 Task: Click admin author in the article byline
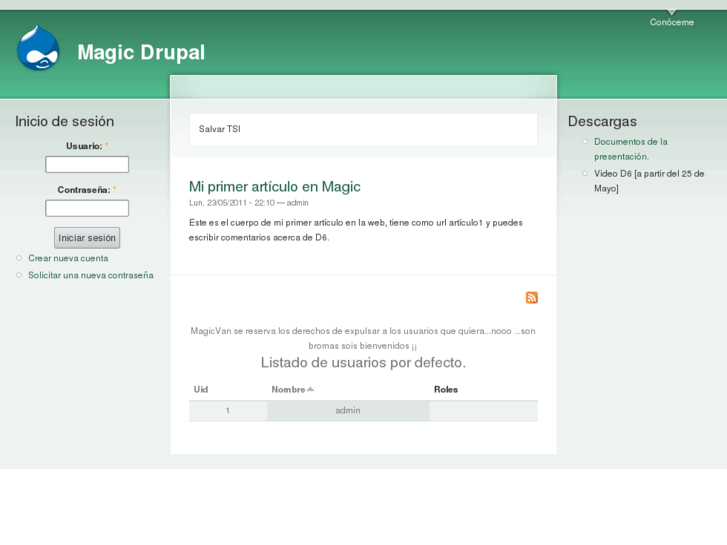tap(298, 203)
